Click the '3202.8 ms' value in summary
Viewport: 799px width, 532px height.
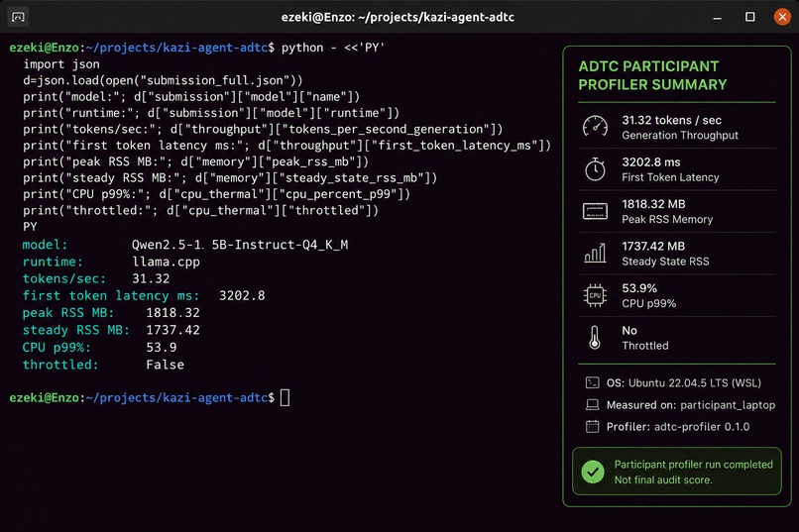pos(650,162)
